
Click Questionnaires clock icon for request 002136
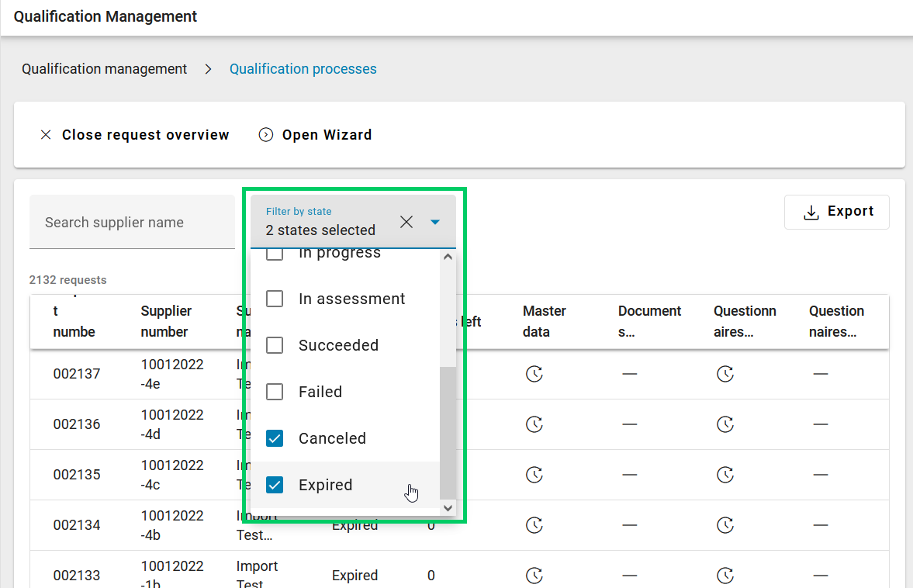(x=725, y=424)
